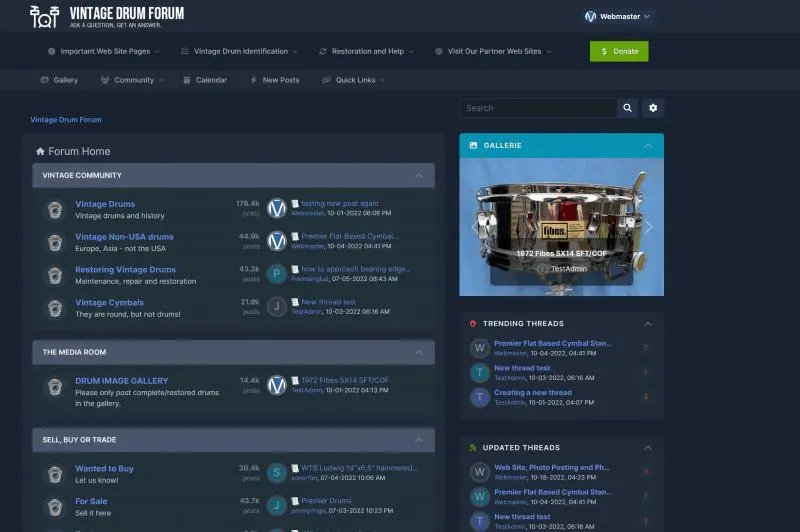Open the DRUM IMAGE GALLERY forum link
Image resolution: width=800 pixels, height=532 pixels.
121,381
